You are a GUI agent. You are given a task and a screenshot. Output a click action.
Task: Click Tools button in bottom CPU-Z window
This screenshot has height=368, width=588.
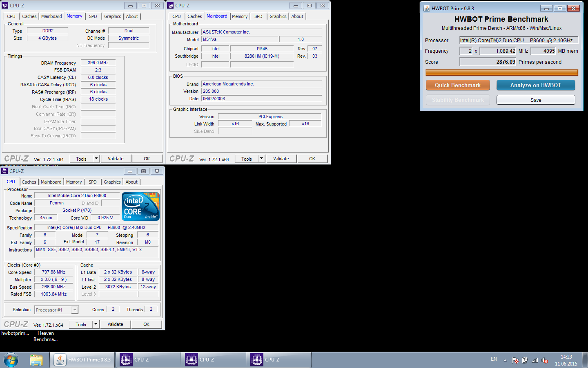point(81,324)
